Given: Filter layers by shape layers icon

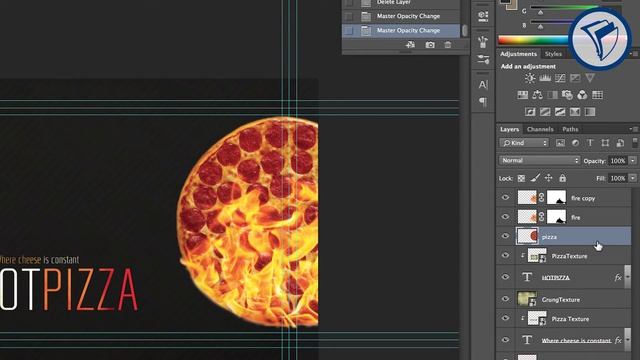Looking at the screenshot, I should pyautogui.click(x=605, y=143).
